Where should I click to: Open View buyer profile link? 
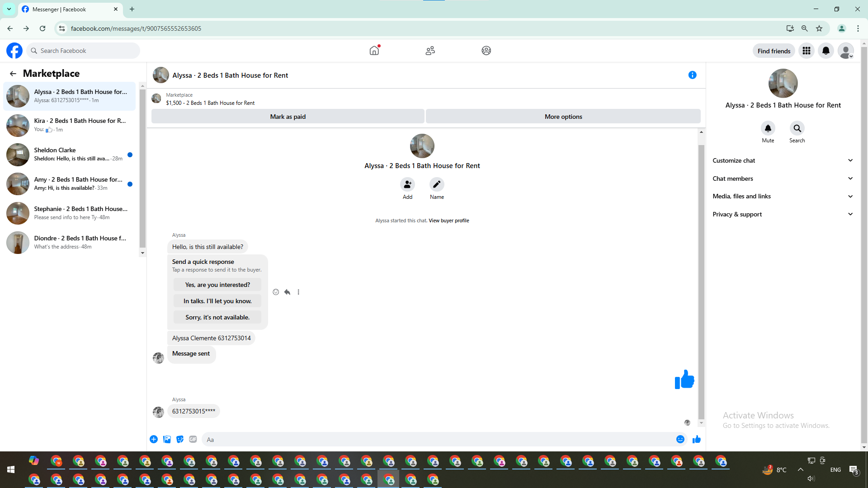(448, 221)
